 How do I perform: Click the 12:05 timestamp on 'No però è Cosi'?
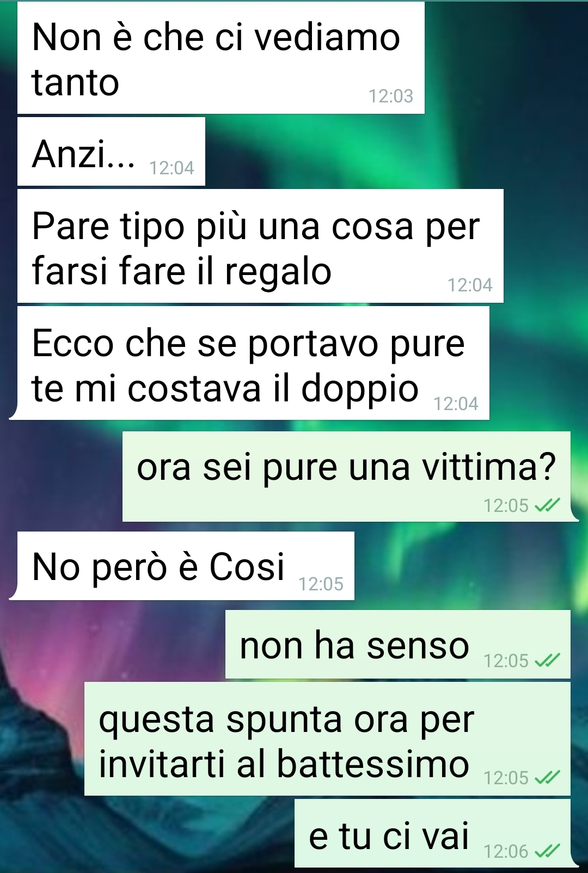point(321,584)
